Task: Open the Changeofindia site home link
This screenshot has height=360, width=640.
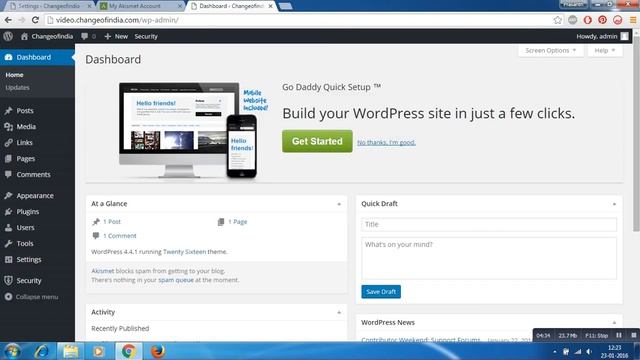Action: [47, 36]
